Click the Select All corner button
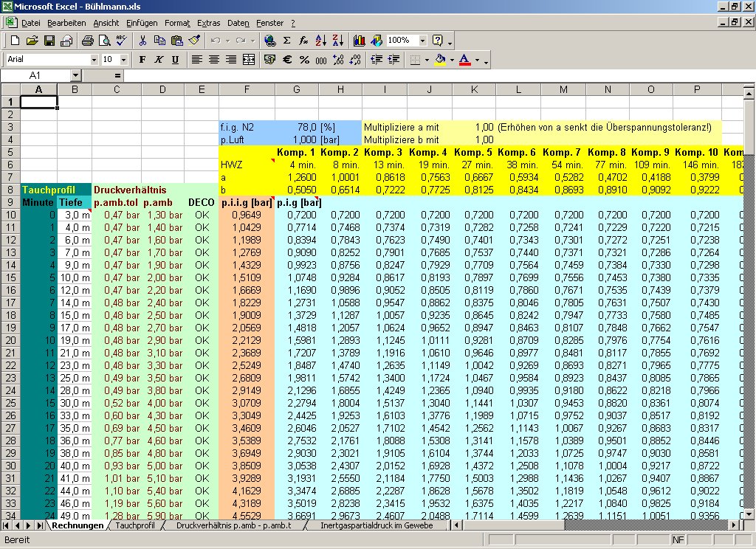Screen dimensions: 756x549 pyautogui.click(x=10, y=89)
